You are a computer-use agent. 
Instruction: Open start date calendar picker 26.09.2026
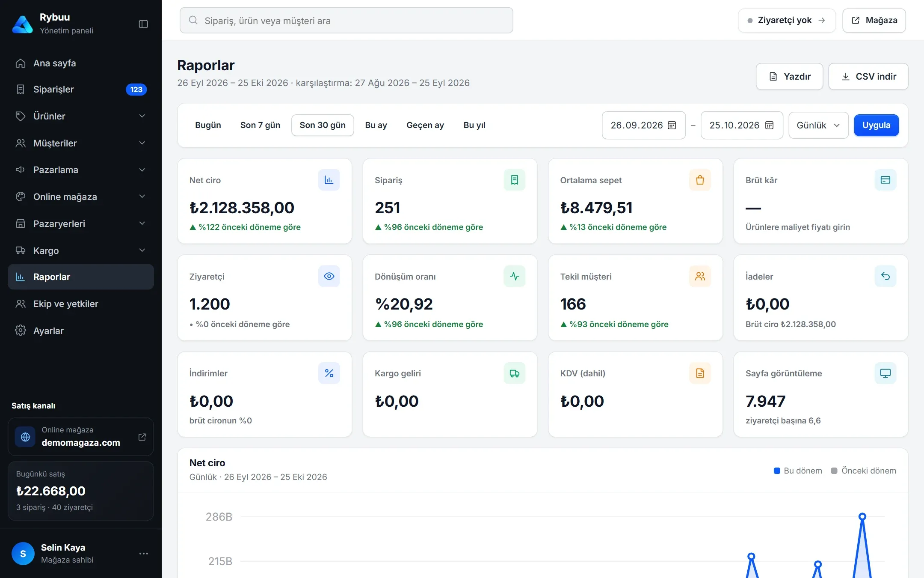pyautogui.click(x=672, y=125)
